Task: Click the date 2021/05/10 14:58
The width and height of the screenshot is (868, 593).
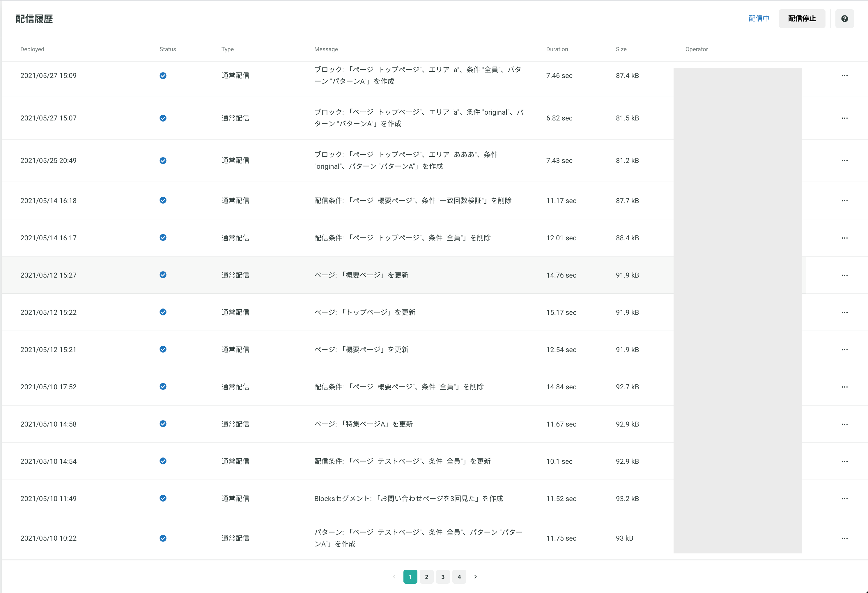Action: click(48, 424)
